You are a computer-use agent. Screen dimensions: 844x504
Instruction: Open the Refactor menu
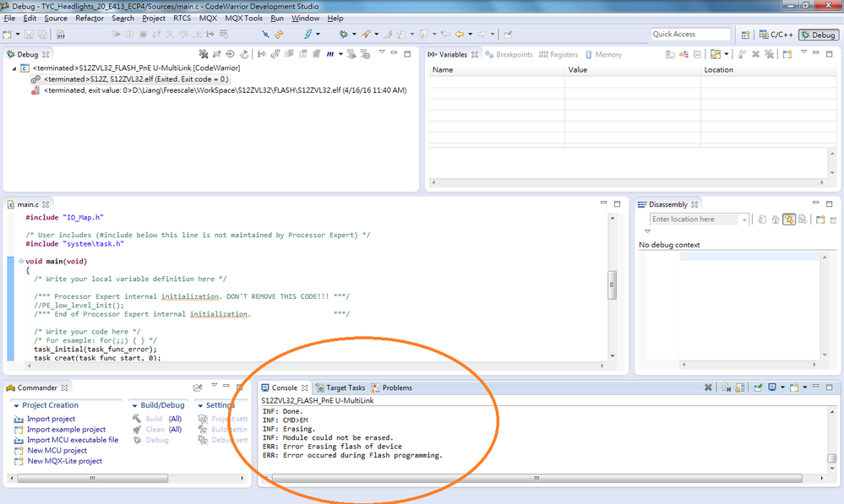[x=90, y=19]
